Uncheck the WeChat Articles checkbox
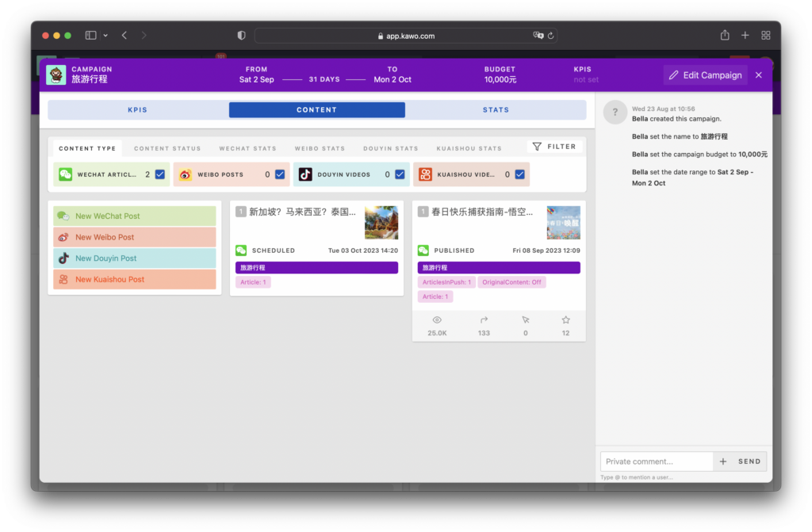 (x=160, y=174)
